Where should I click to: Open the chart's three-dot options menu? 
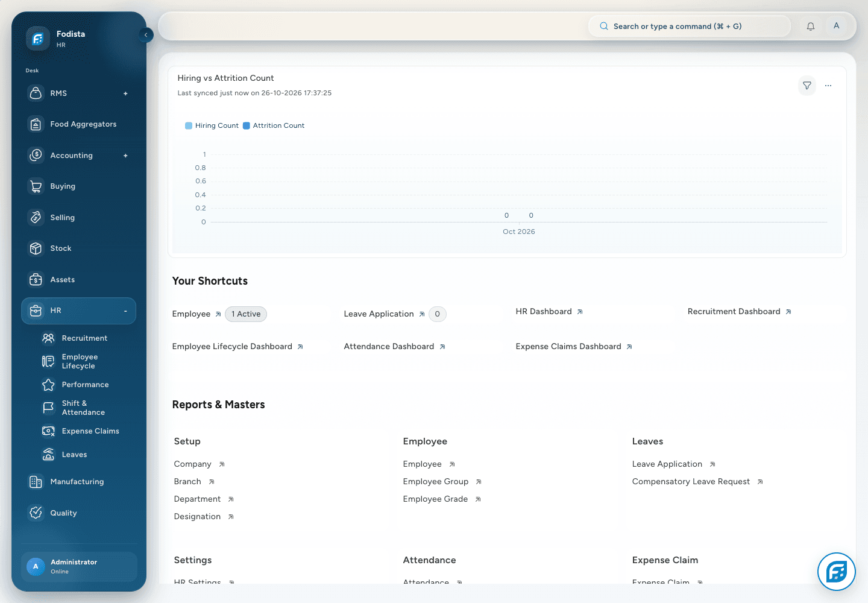(x=828, y=86)
